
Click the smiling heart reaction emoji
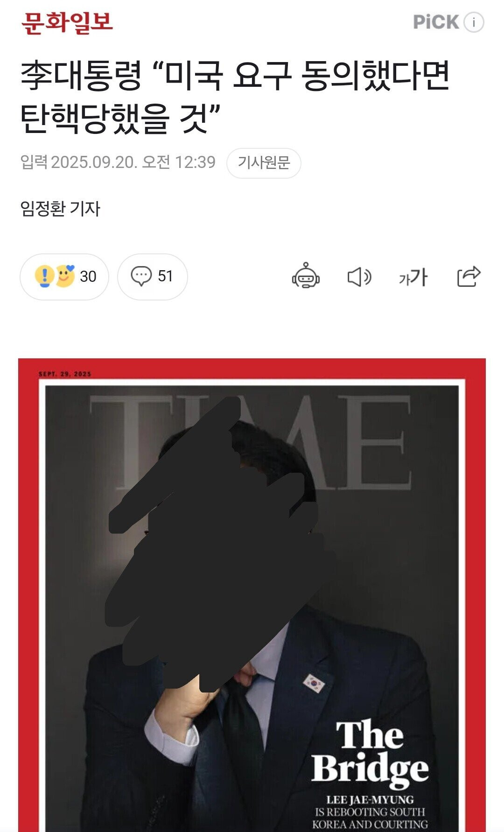point(65,276)
